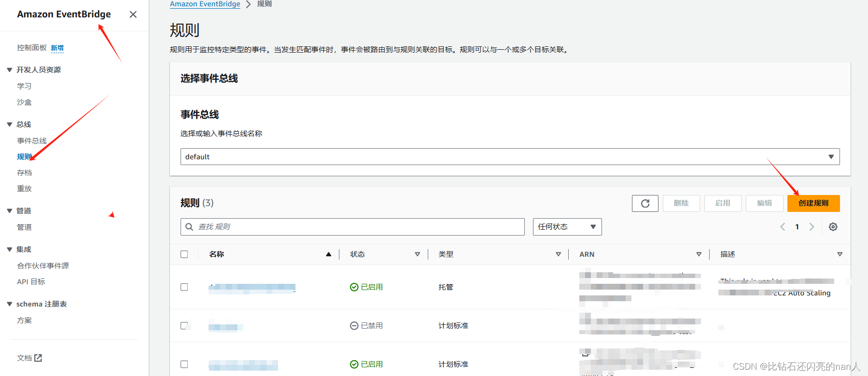Open Amazon EventBridge breadcrumb link
Viewport: 868px width, 376px height.
(x=205, y=4)
